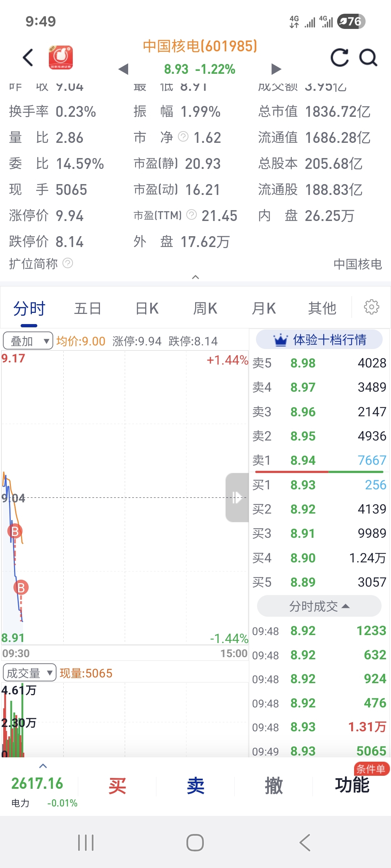This screenshot has height=868, width=391.
Task: Switch to the 周K chart tab
Action: coord(205,309)
